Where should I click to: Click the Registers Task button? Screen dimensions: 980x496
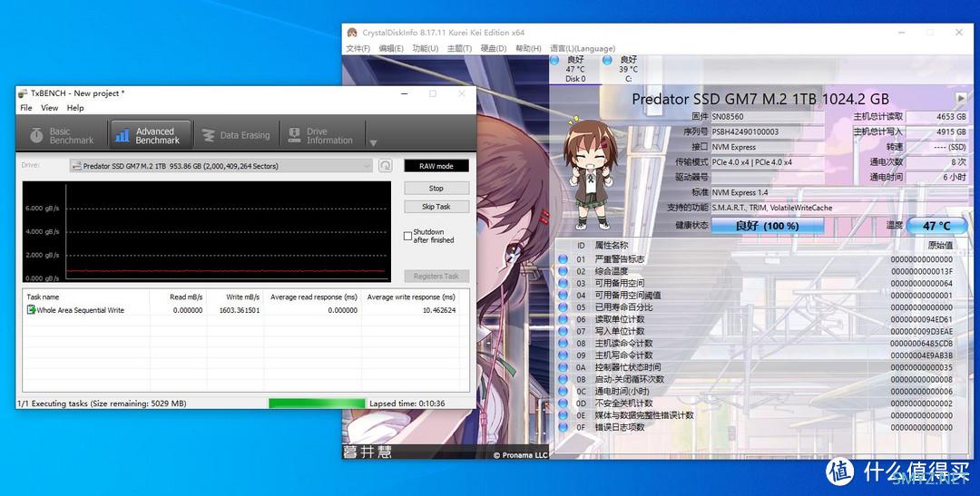[436, 276]
